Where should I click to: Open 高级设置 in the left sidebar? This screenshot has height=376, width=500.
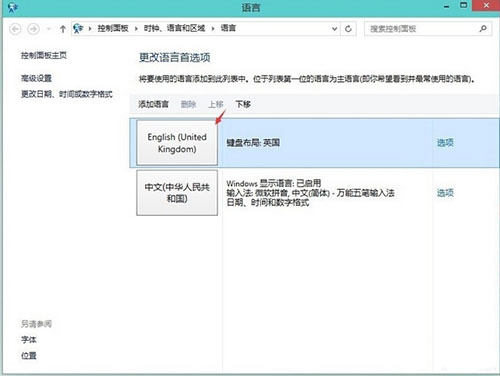click(x=36, y=78)
